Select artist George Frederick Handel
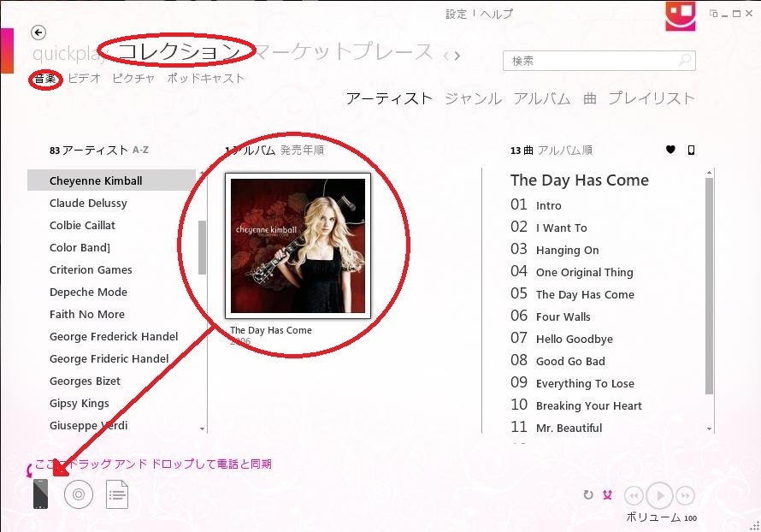The width and height of the screenshot is (761, 532). 112,336
